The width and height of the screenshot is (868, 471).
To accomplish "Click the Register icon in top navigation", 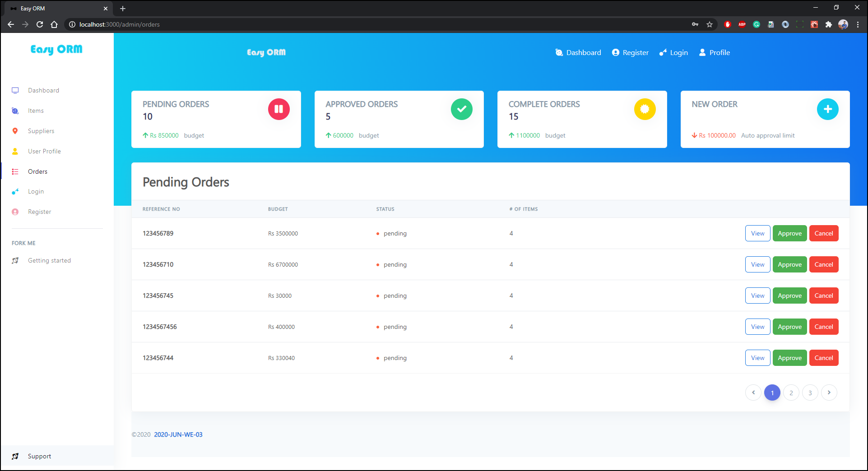I will [615, 52].
